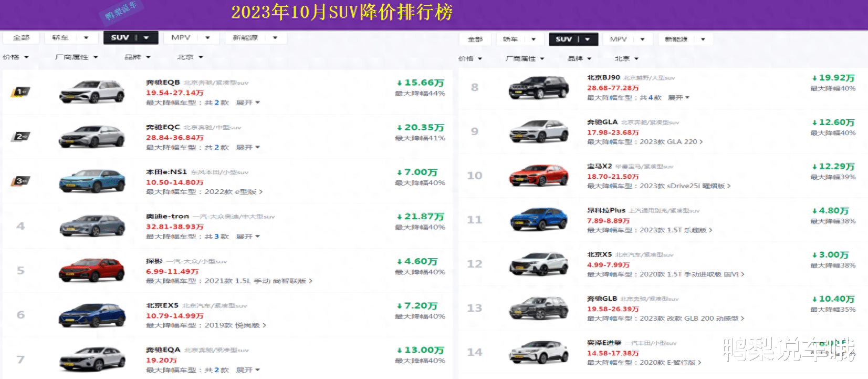Open 2021款 1.5L 手动 尚智联版 link
Image resolution: width=868 pixels, height=379 pixels.
tap(258, 281)
